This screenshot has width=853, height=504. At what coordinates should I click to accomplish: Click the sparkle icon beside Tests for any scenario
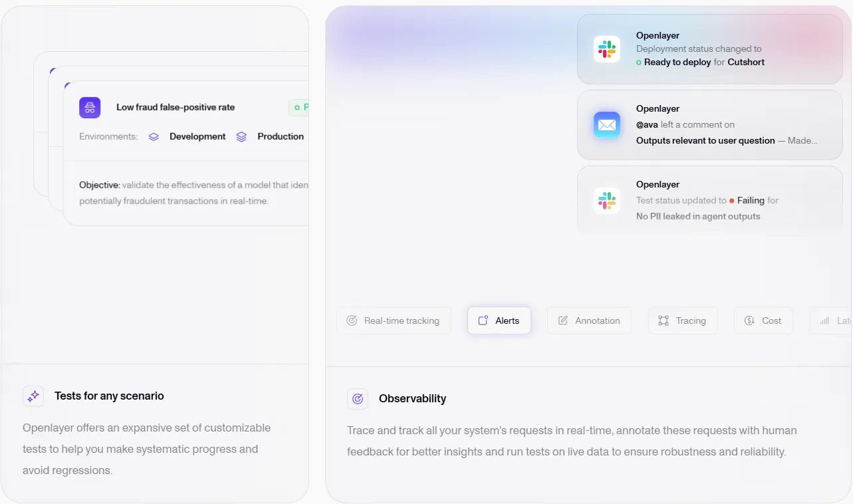(33, 396)
